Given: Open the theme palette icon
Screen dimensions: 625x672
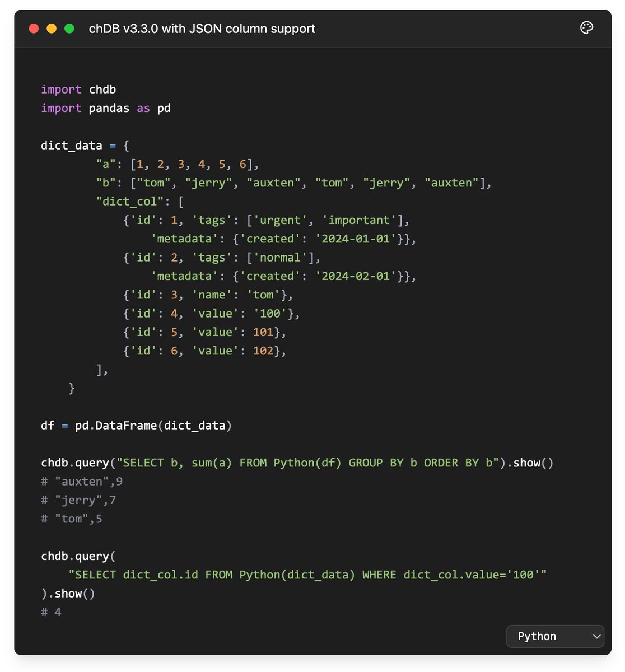Looking at the screenshot, I should click(x=586, y=28).
